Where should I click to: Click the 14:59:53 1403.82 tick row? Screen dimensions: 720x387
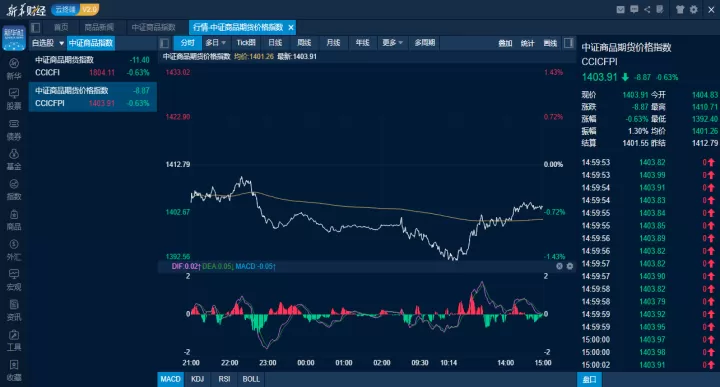(x=648, y=162)
